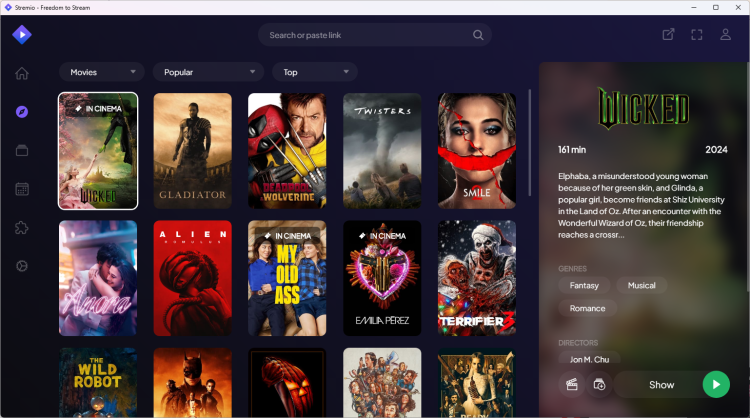Click the green play button
The height and width of the screenshot is (418, 750).
pyautogui.click(x=716, y=385)
